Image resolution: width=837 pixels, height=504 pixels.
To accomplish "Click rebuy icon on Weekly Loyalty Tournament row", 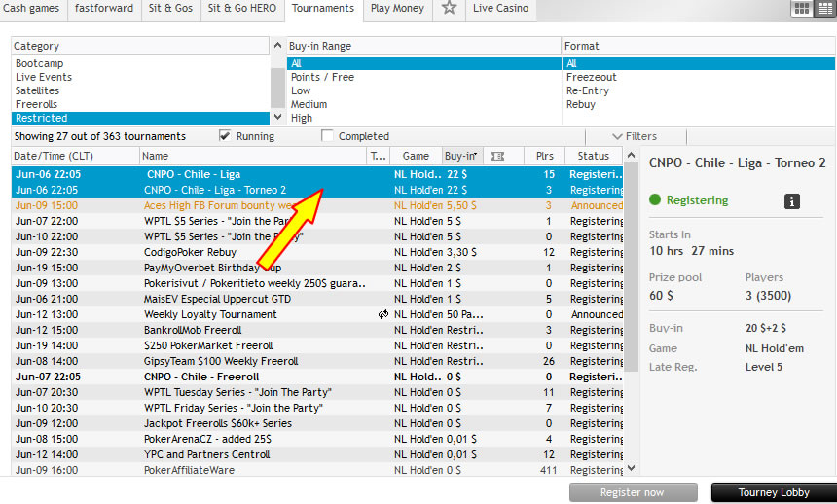I will point(382,314).
